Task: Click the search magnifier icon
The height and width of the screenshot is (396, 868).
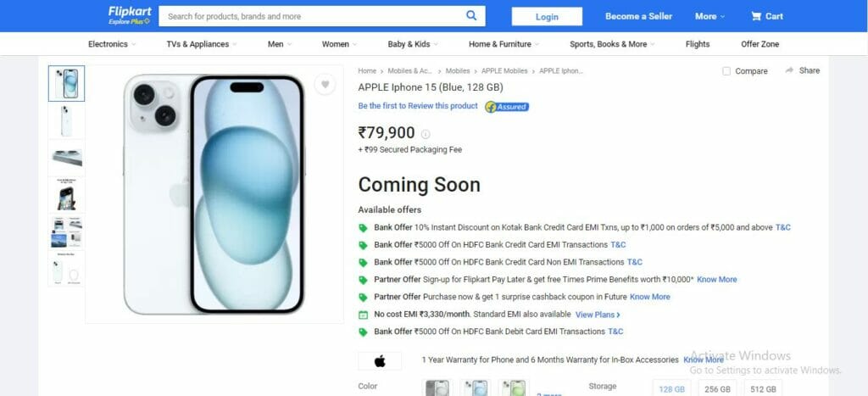Action: click(471, 15)
